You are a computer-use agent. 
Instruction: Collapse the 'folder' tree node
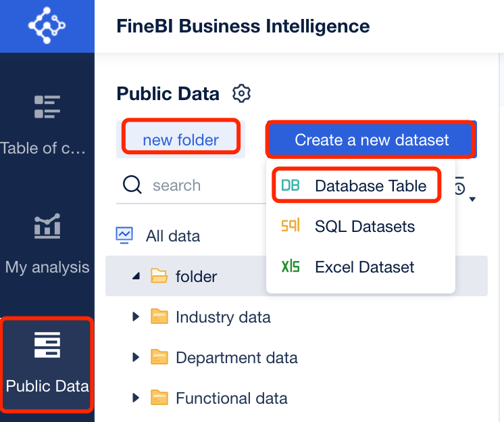coord(136,276)
